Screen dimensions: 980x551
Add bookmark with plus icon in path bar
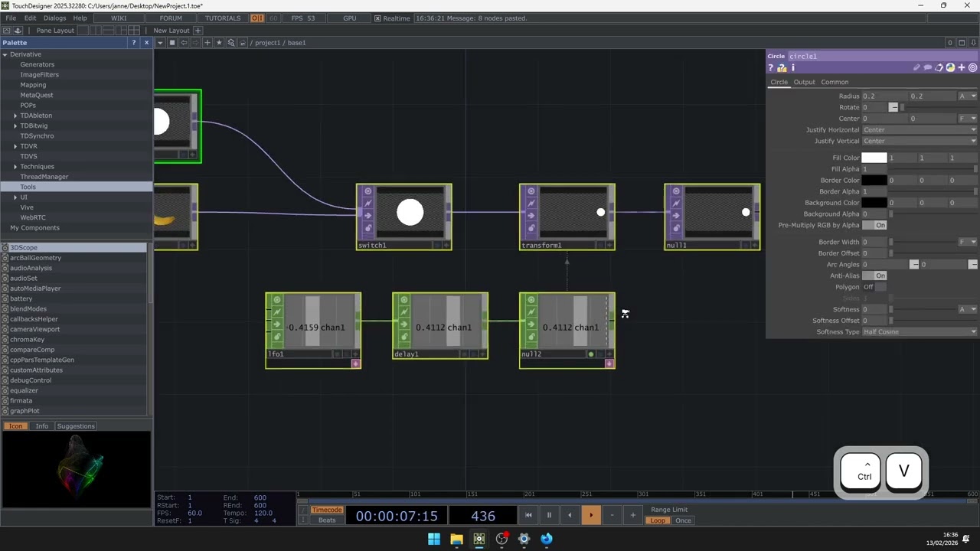207,43
